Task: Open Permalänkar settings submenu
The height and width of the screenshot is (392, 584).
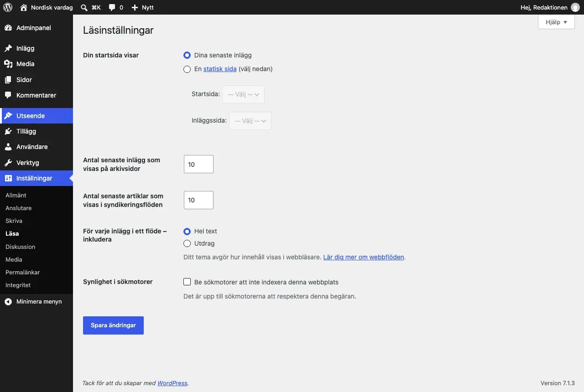Action: (x=22, y=272)
